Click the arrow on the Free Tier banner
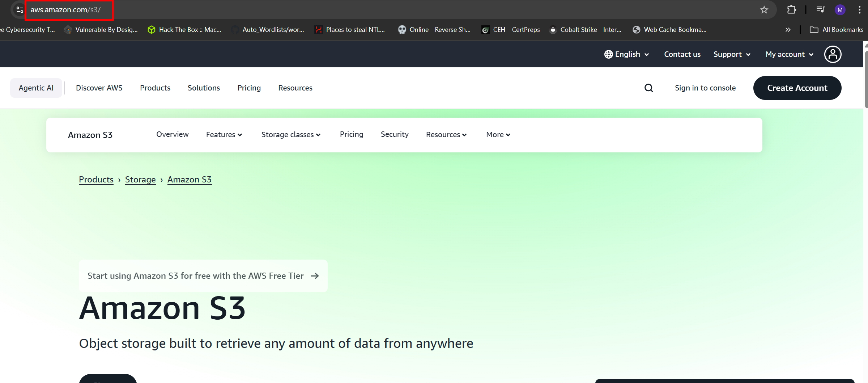Image resolution: width=868 pixels, height=383 pixels. point(315,276)
